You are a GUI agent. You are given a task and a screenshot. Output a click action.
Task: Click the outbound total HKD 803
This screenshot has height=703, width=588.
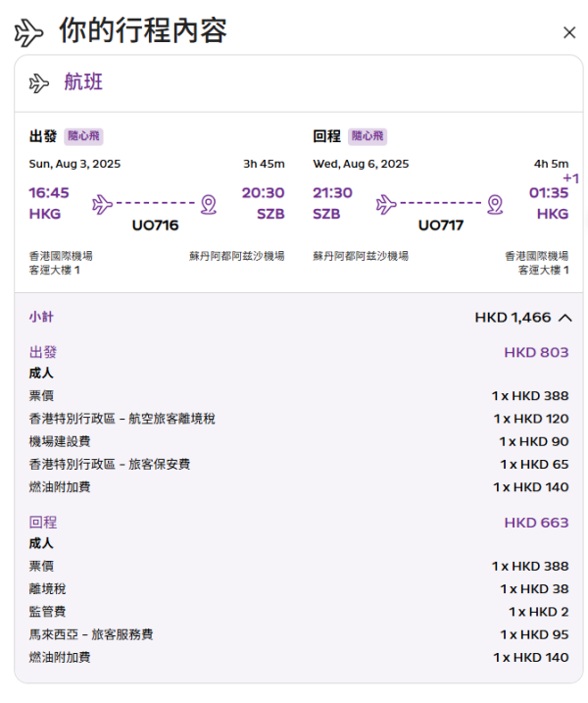536,352
